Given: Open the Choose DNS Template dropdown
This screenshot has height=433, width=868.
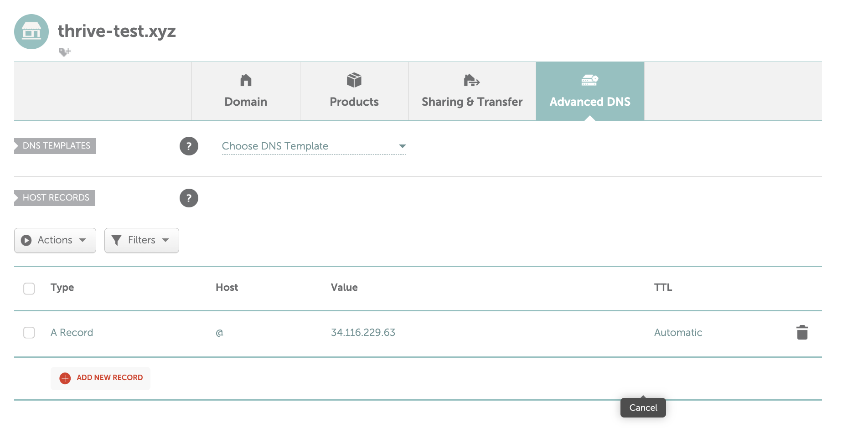Looking at the screenshot, I should click(x=314, y=146).
